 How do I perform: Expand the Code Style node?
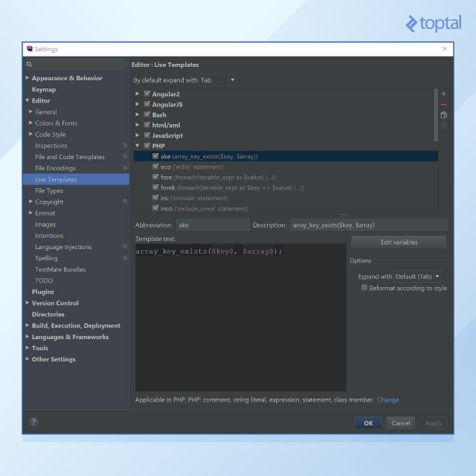click(30, 134)
